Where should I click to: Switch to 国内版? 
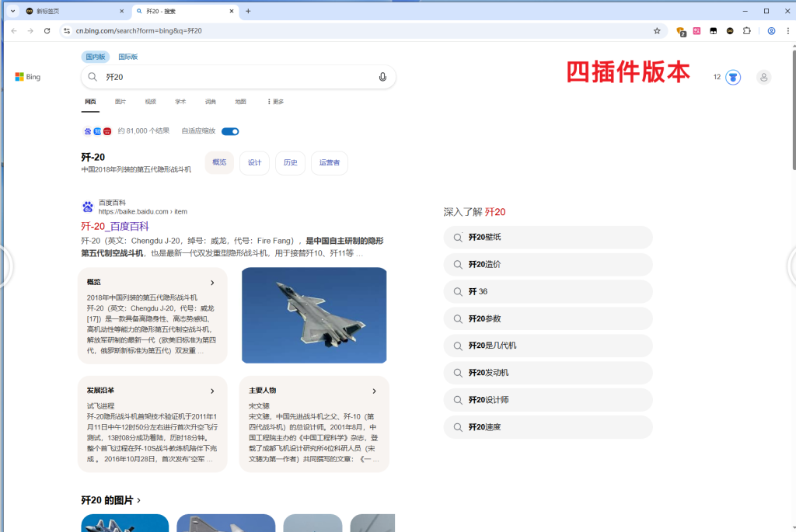(96, 57)
